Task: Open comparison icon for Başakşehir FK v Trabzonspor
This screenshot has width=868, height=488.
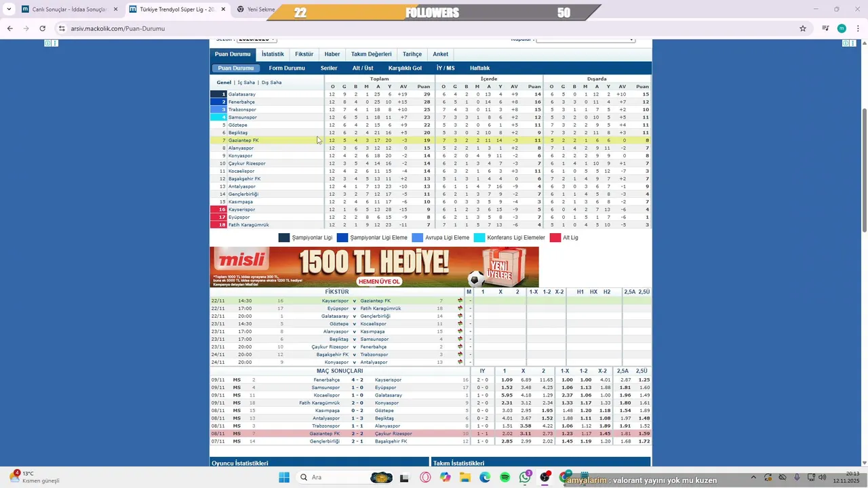Action: click(460, 354)
